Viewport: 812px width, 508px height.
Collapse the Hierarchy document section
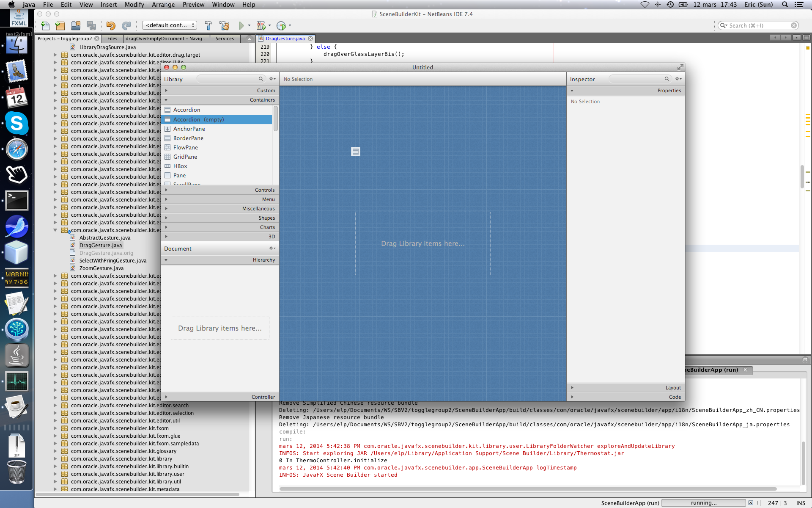click(x=220, y=260)
